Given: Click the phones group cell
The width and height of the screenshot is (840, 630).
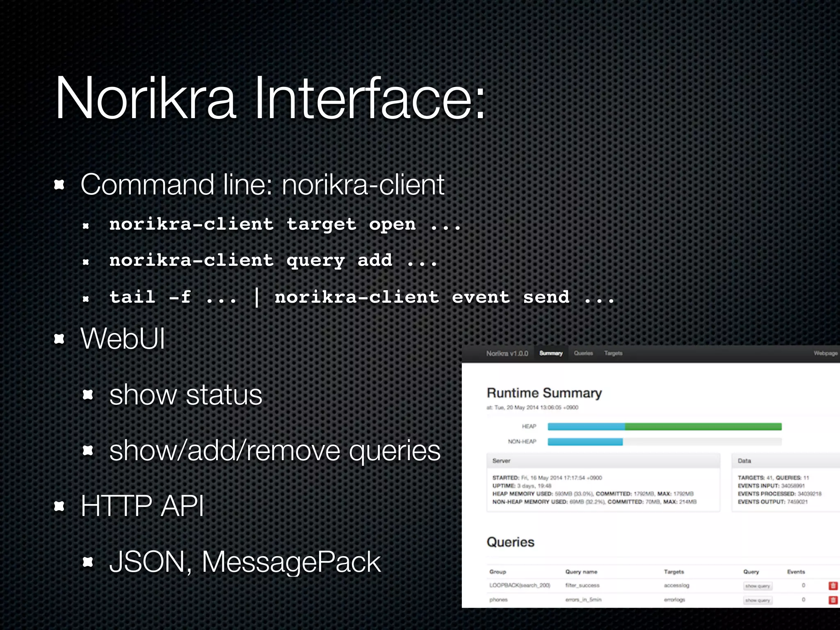Looking at the screenshot, I should [x=498, y=600].
